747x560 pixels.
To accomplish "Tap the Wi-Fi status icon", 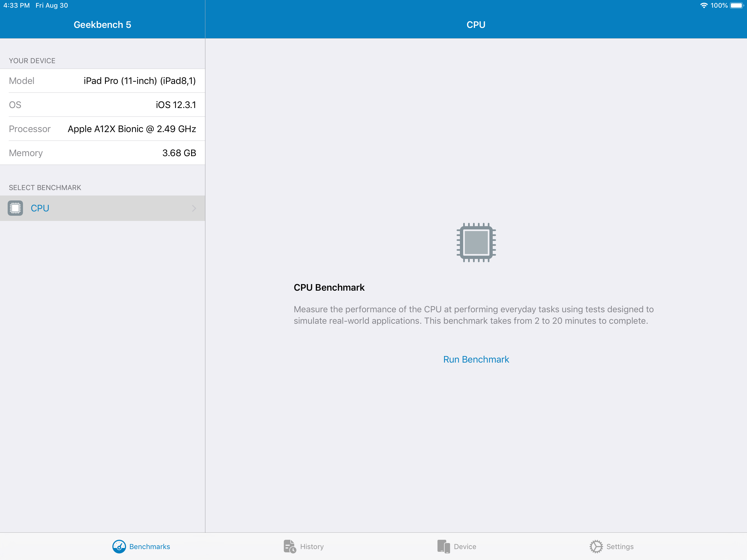I will (704, 5).
